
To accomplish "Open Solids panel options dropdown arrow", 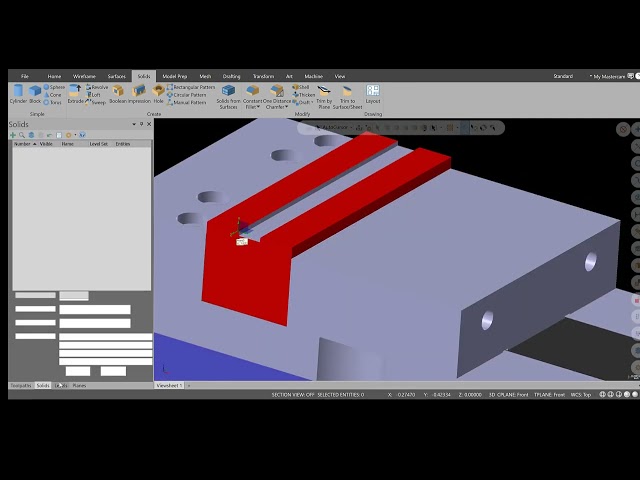I will pos(134,124).
